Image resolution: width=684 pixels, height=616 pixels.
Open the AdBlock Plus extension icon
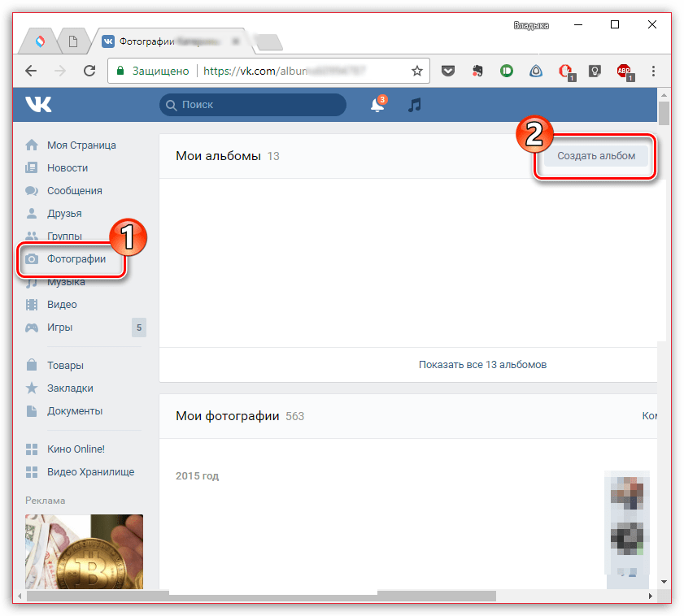[x=624, y=72]
